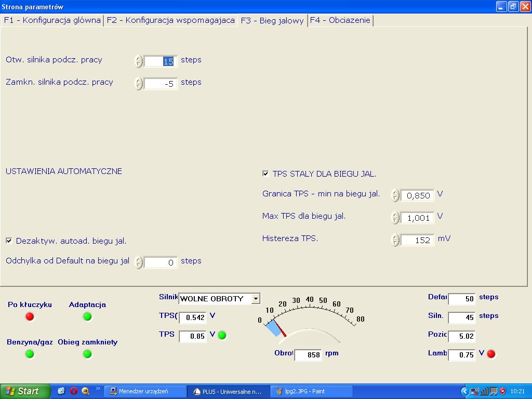Click the red Po kluczyku indicator light
The height and width of the screenshot is (399, 532).
click(30, 316)
